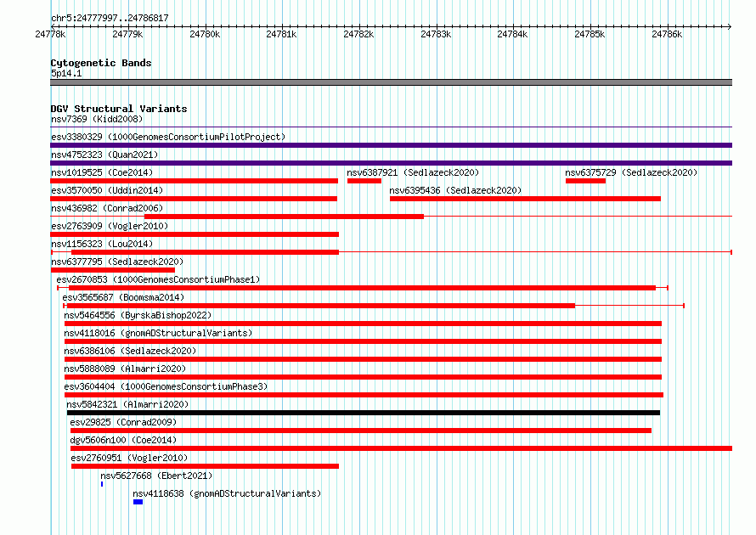Click the 24786k ruler position
The image size is (756, 535).
[667, 34]
